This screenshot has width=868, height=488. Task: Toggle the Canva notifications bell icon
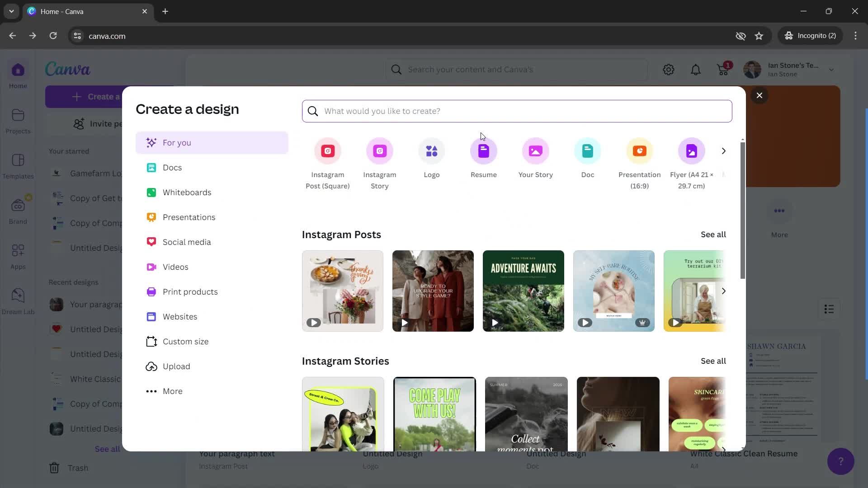click(696, 69)
